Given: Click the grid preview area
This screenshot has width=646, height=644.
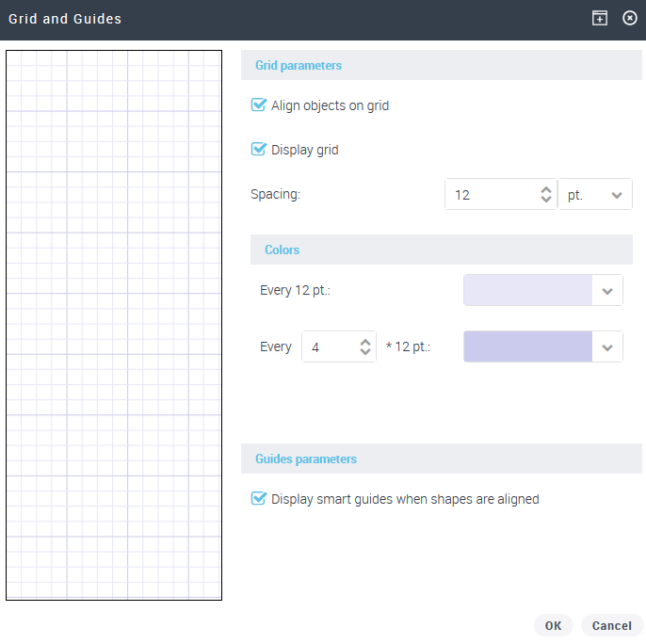Looking at the screenshot, I should click(114, 325).
